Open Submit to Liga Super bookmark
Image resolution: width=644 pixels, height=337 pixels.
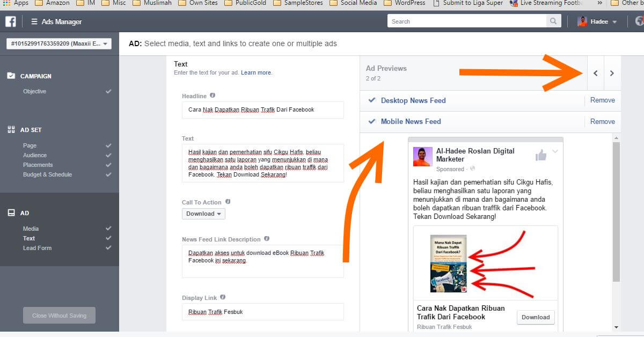click(468, 3)
